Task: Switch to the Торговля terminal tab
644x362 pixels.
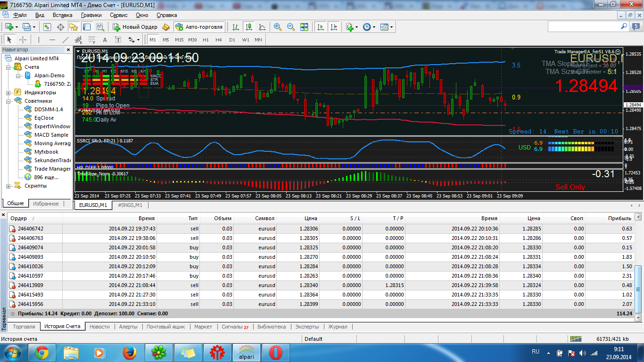Action: (24, 327)
